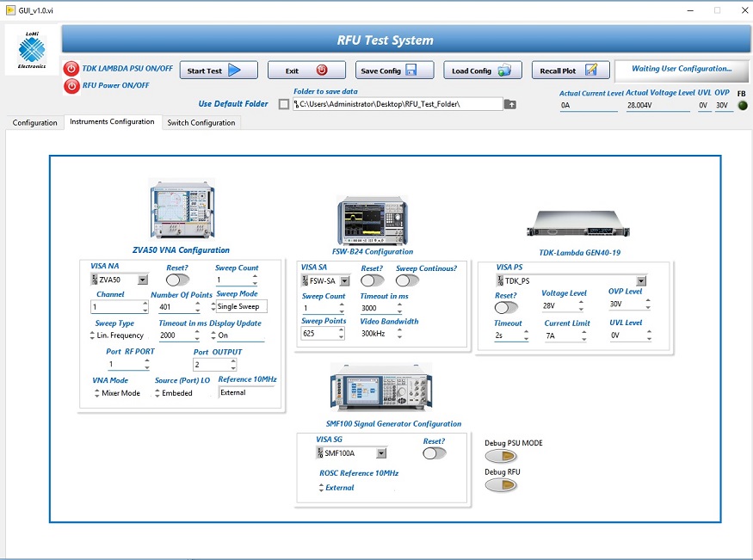Toggle the VNA Reset switch

point(177,280)
